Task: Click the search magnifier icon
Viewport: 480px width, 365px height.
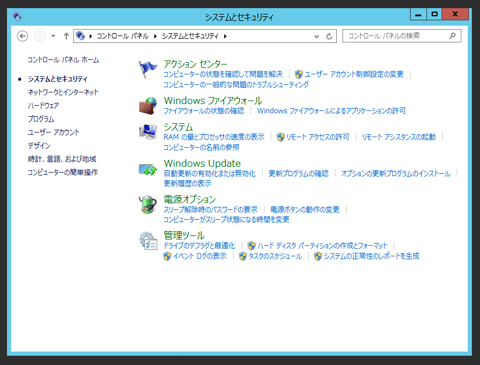Action: (452, 36)
